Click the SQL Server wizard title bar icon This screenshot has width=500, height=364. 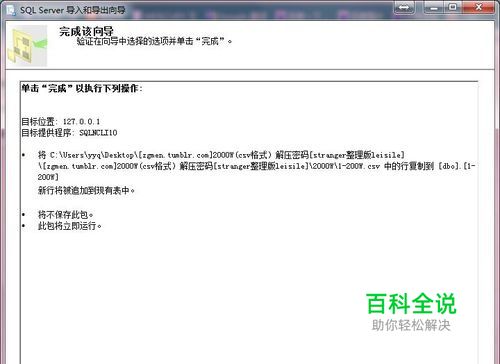(11, 10)
